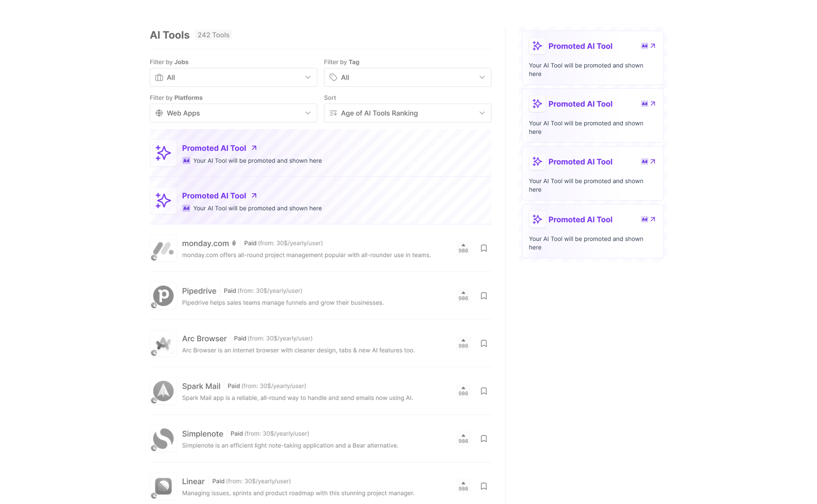Bookmark Linear
Image resolution: width=817 pixels, height=504 pixels.
484,486
